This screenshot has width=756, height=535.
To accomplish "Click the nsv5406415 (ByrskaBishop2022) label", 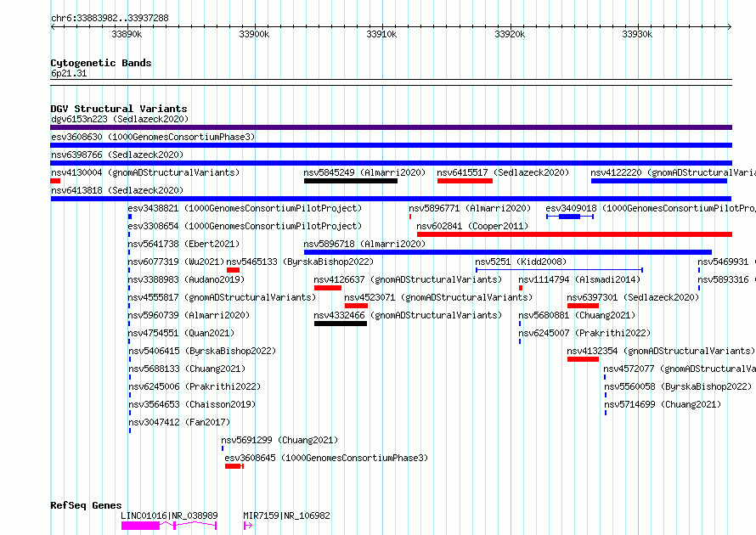I will [x=202, y=351].
